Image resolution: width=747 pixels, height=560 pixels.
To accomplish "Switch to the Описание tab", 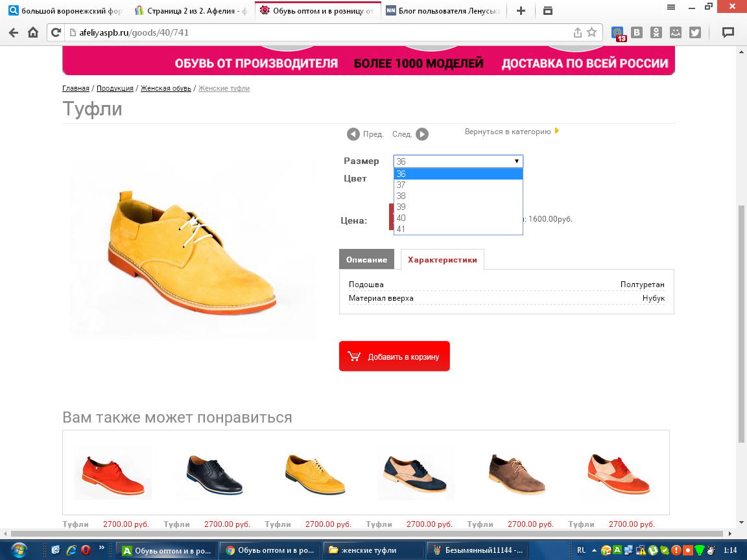I will coord(366,259).
